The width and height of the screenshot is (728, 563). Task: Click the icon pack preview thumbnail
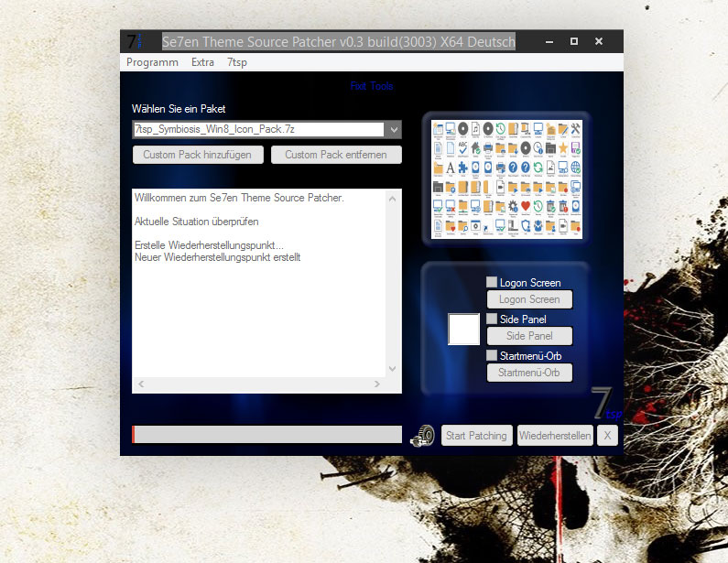click(506, 179)
